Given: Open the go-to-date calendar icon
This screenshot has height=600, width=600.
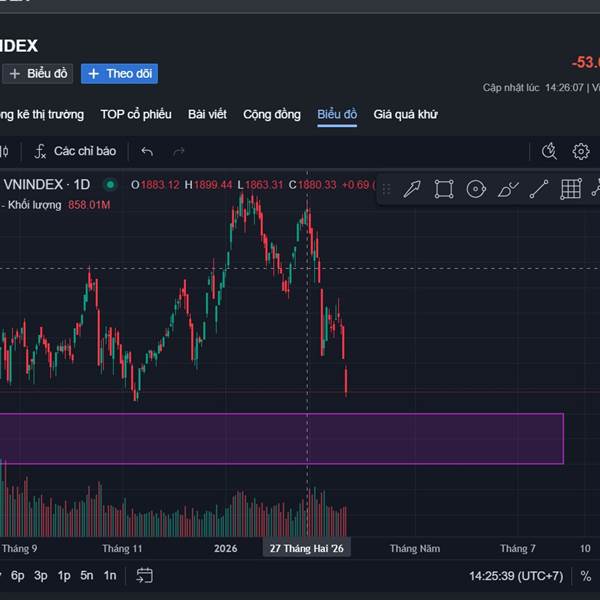Looking at the screenshot, I should 145,575.
